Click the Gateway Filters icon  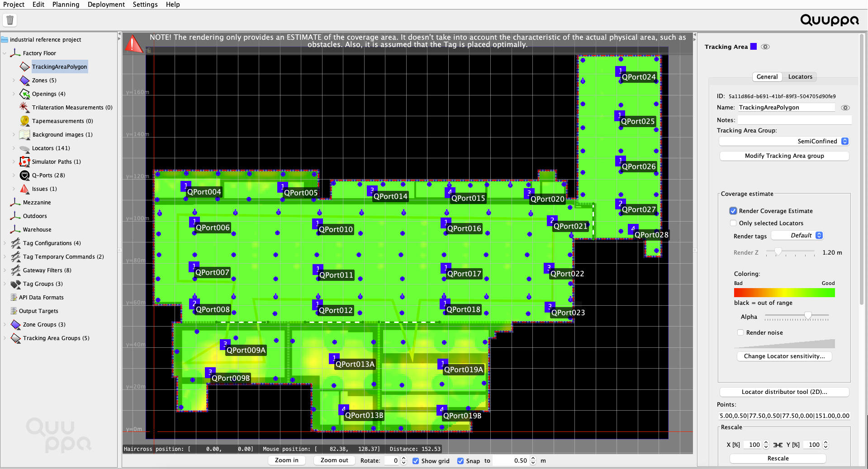point(16,270)
